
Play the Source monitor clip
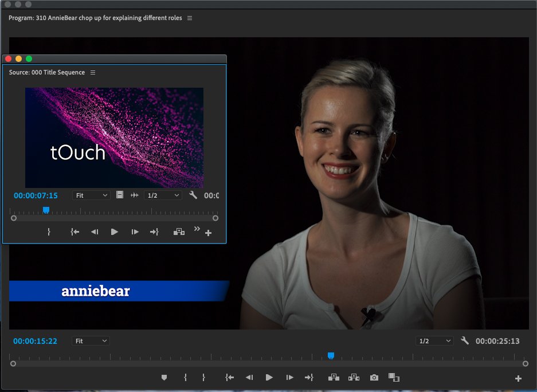pos(115,232)
